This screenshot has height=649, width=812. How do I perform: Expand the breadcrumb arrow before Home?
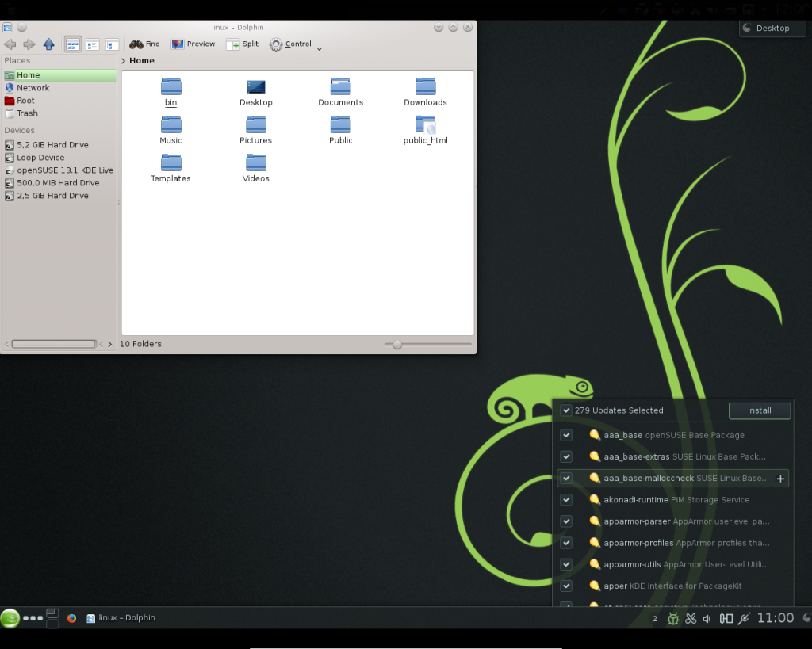point(122,60)
